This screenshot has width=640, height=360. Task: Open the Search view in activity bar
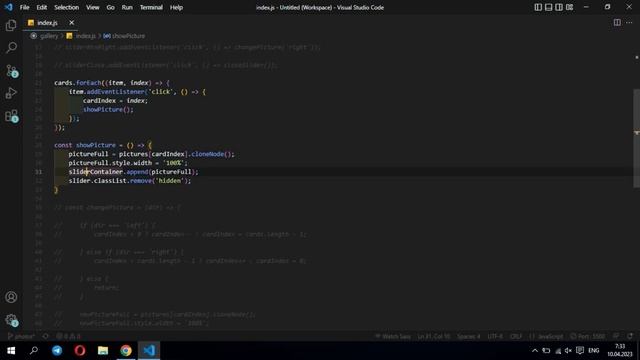pyautogui.click(x=11, y=48)
